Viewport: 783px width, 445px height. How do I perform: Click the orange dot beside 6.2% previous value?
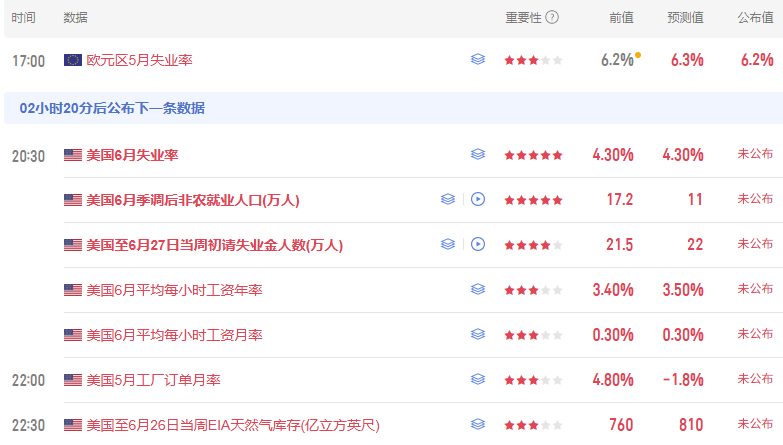pyautogui.click(x=638, y=55)
